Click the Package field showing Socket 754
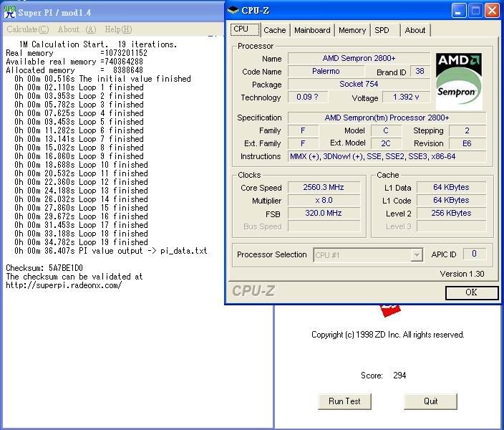Viewport: 504px width, 430px height. 359,84
